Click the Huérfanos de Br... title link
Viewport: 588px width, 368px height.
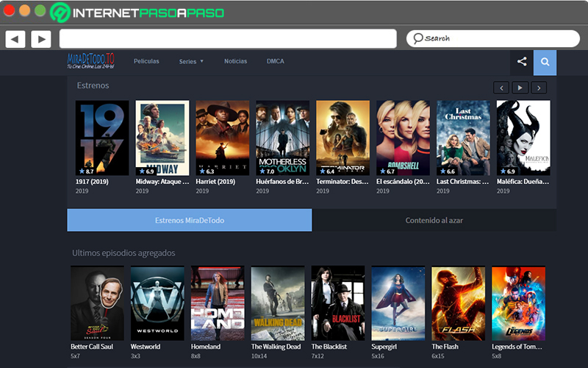[x=282, y=181]
